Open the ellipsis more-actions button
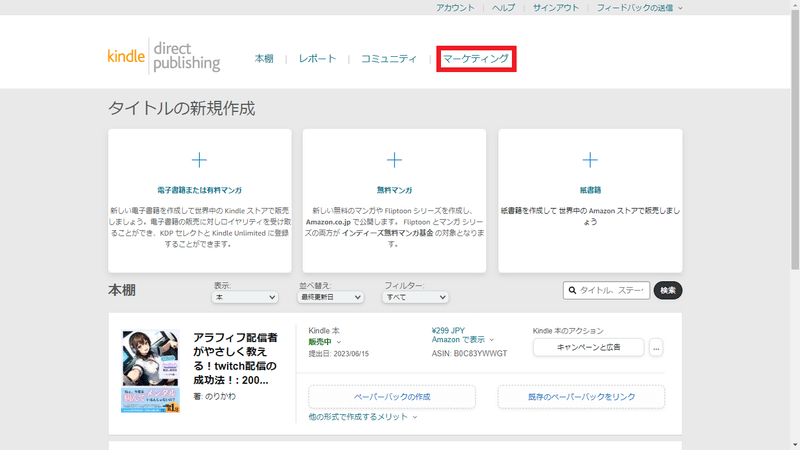Viewport: 800px width, 450px height. pyautogui.click(x=656, y=347)
